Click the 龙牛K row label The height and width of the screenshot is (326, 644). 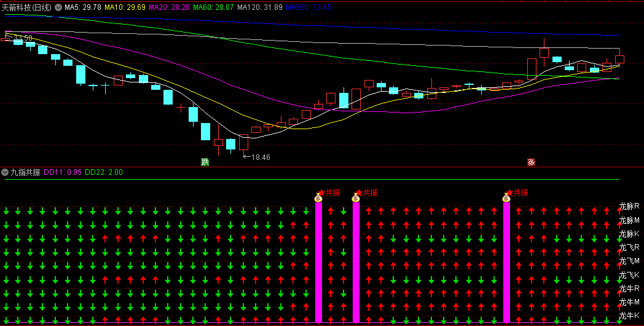point(629,316)
